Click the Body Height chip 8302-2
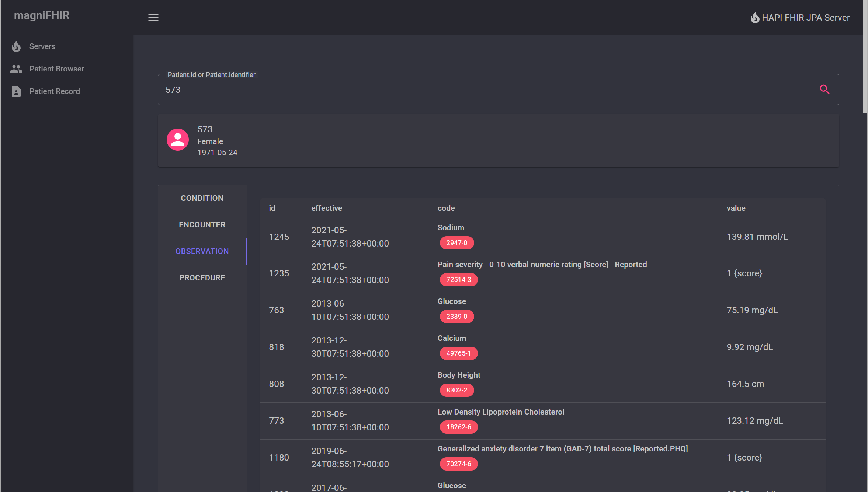 click(x=456, y=390)
